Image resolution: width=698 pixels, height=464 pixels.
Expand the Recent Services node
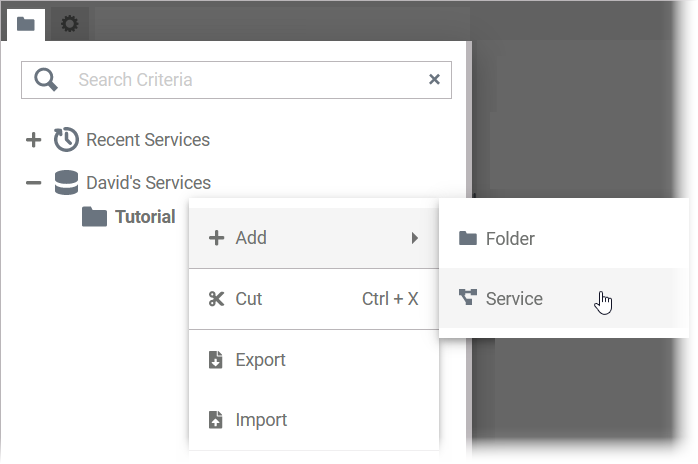[x=33, y=140]
